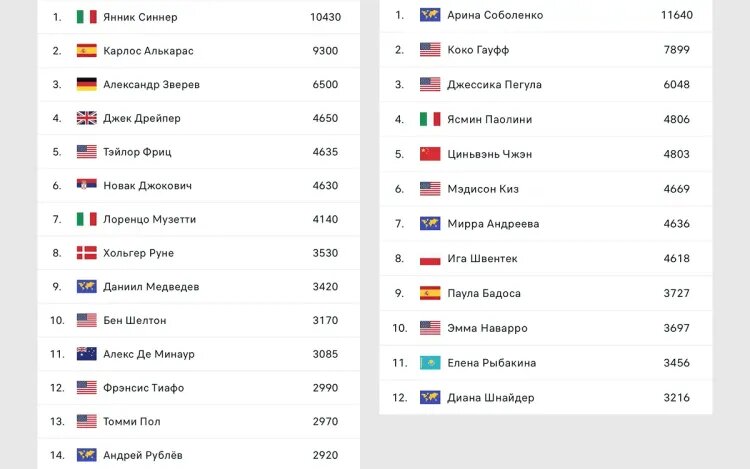Click the British flag next to Джек Дрейпер
Viewport: 750px width, 469px height.
(x=87, y=118)
